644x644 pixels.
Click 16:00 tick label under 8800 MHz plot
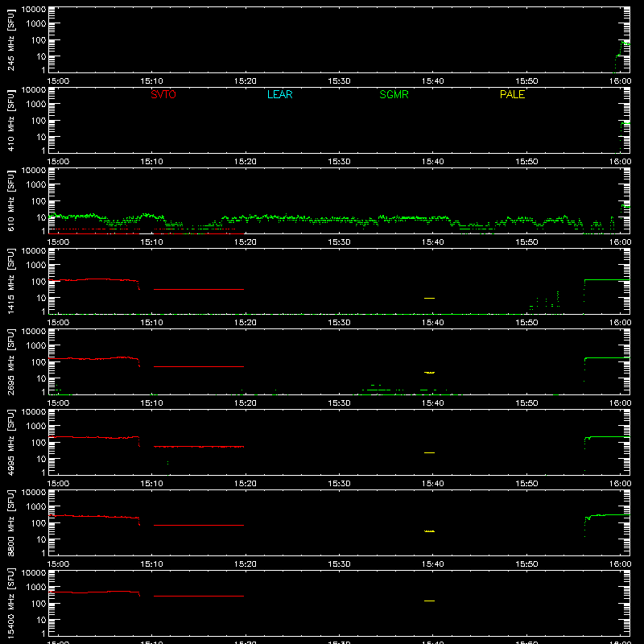pyautogui.click(x=620, y=564)
